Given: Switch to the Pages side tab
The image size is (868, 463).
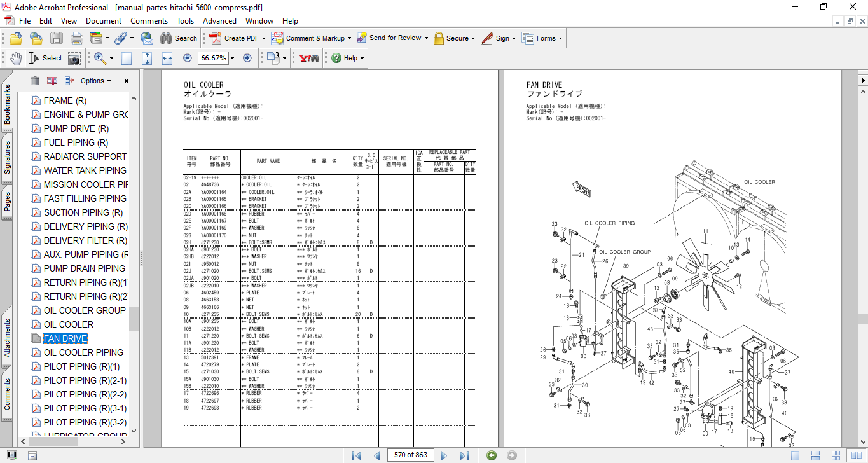Looking at the screenshot, I should click(x=7, y=201).
